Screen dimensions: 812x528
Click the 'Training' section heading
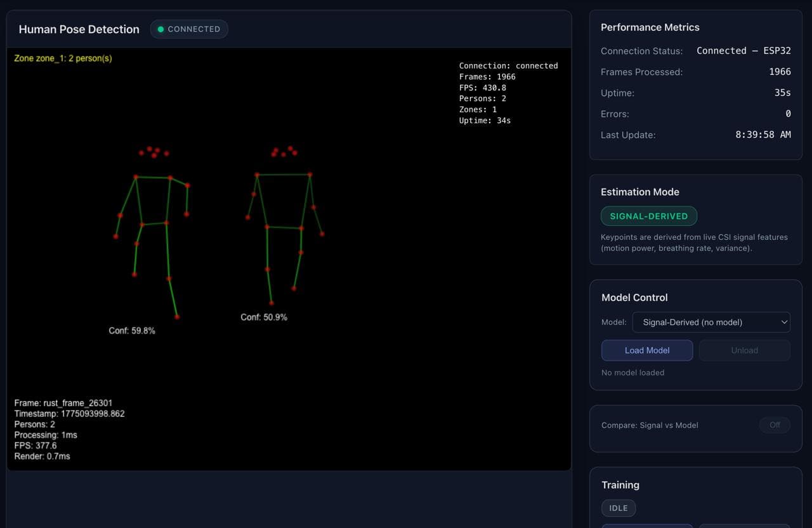[620, 485]
